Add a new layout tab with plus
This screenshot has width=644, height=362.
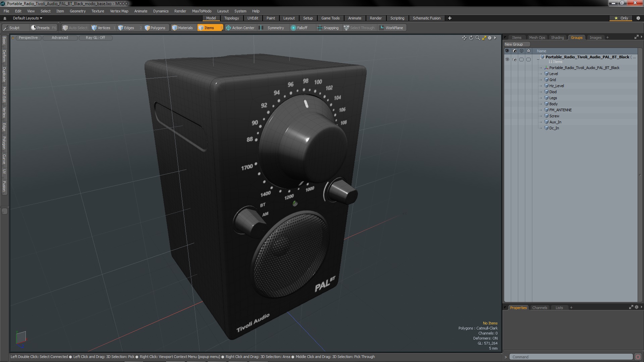(x=450, y=18)
